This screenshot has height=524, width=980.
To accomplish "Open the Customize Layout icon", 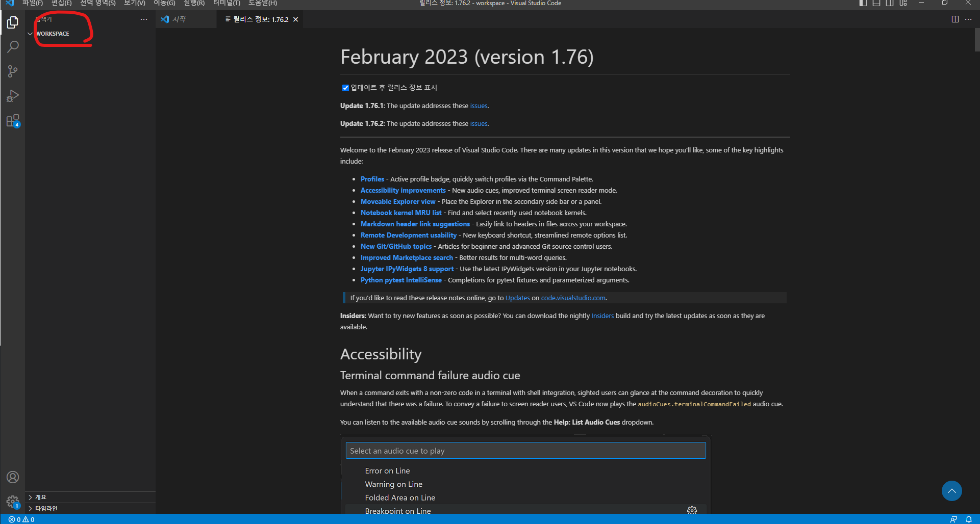I will coord(903,3).
